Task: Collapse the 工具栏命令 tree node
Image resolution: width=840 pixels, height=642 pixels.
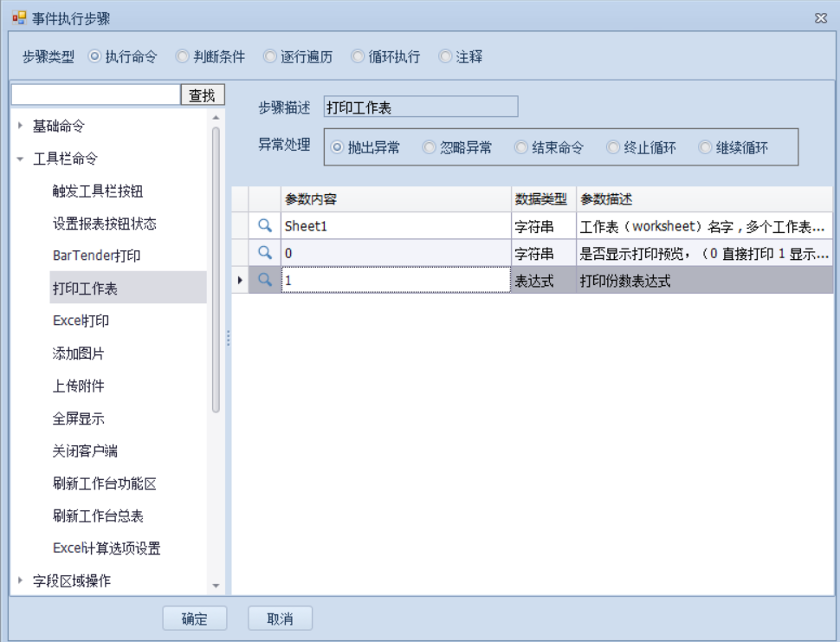Action: pyautogui.click(x=21, y=159)
